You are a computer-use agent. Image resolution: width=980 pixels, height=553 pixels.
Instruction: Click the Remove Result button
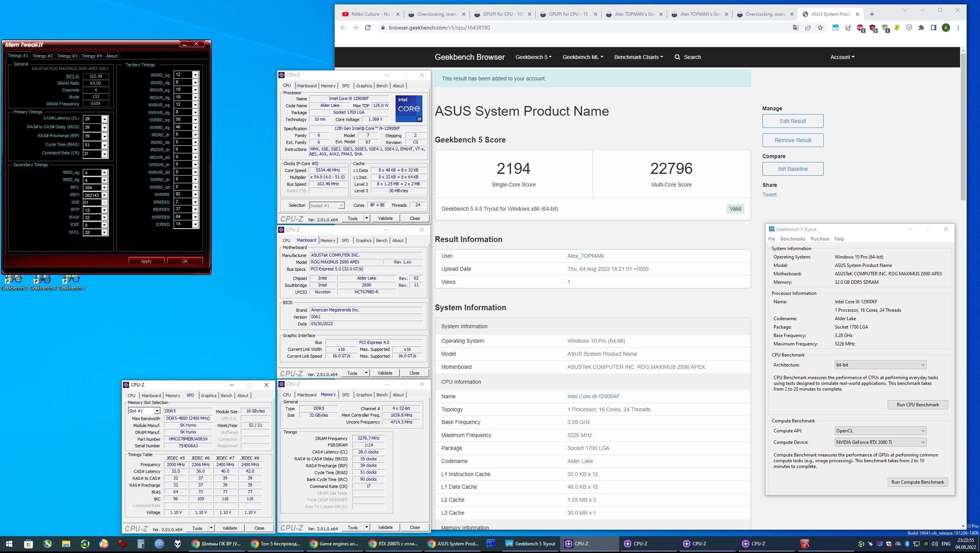tap(793, 140)
